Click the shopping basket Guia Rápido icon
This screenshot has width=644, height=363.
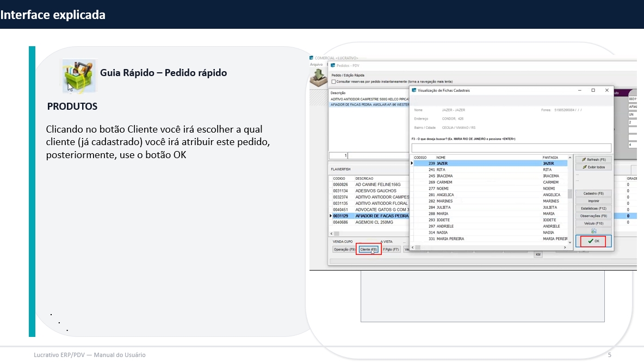78,76
